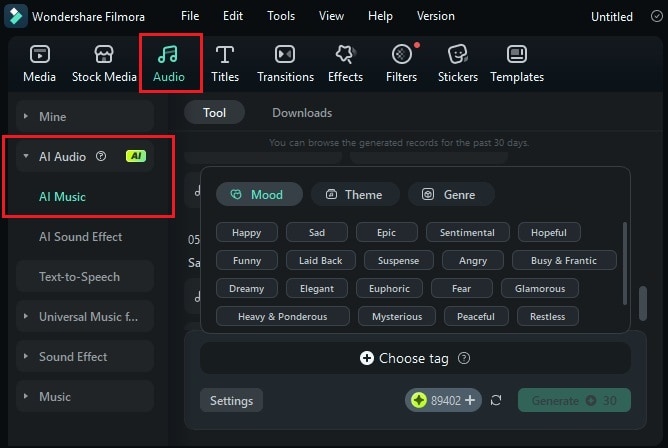Add more AI credits with plus
This screenshot has height=448, width=668.
pyautogui.click(x=470, y=400)
